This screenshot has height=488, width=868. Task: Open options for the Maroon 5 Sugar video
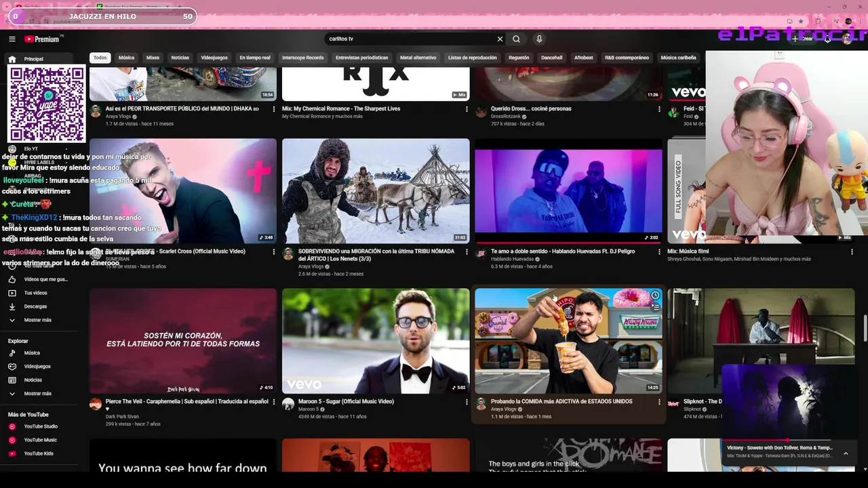[x=467, y=402]
